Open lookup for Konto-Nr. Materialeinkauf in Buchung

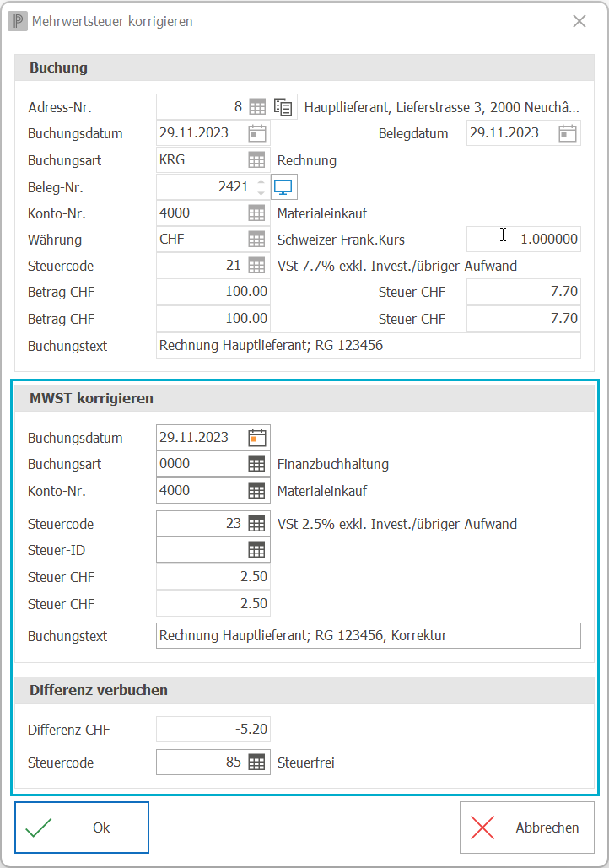257,213
